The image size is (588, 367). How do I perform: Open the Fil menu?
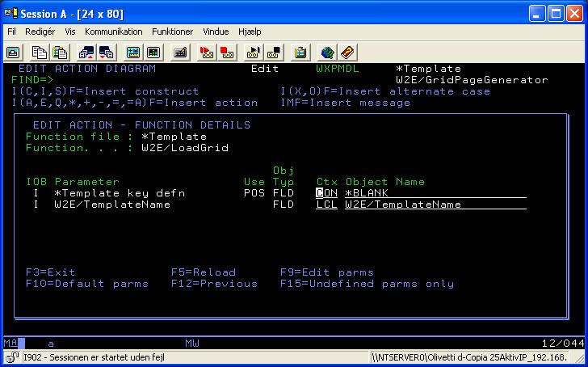(x=11, y=32)
